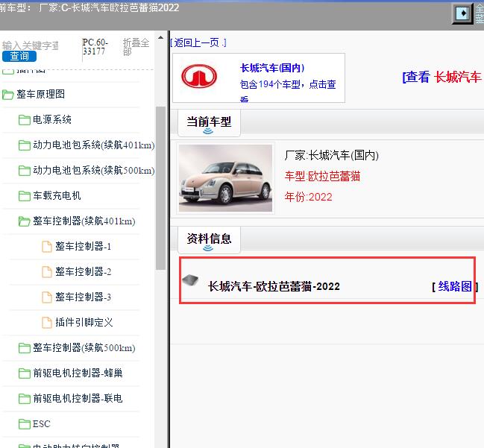
Task: Click the folder icon of 电源系统
Action: 25,120
